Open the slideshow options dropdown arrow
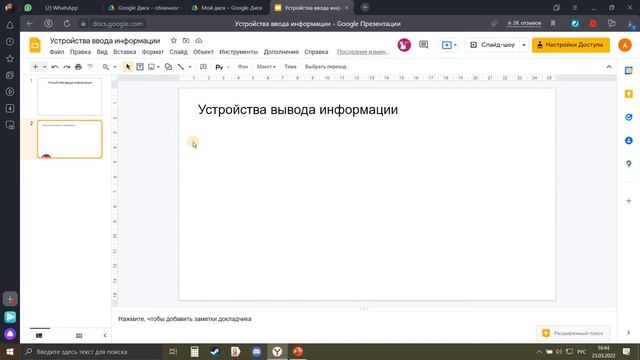The image size is (640, 360). point(524,45)
